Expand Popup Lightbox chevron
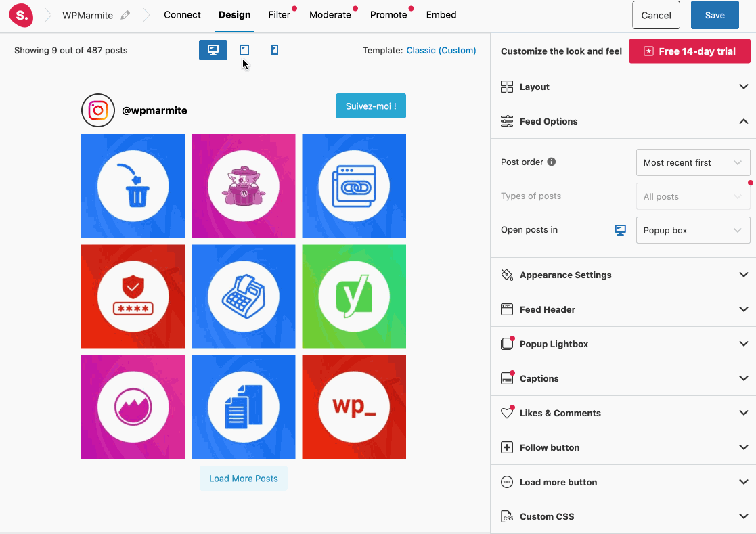 [x=743, y=344]
